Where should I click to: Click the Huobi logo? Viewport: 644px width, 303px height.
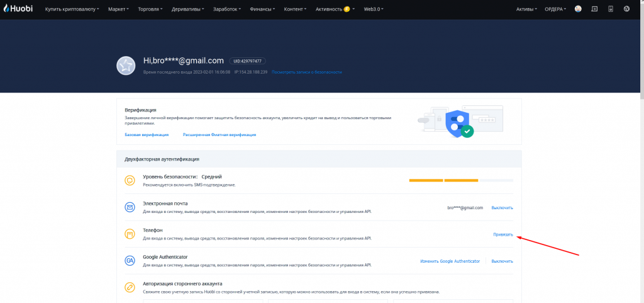tap(18, 9)
